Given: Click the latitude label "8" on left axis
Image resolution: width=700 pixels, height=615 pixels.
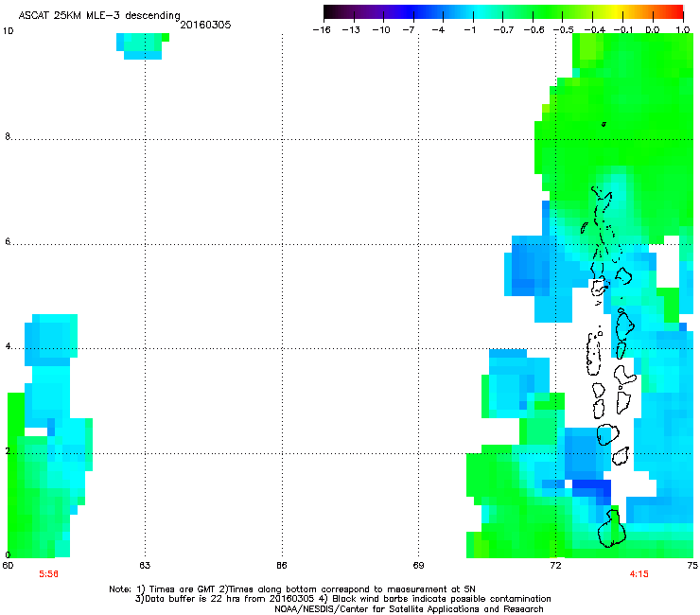Looking at the screenshot, I should coord(8,136).
